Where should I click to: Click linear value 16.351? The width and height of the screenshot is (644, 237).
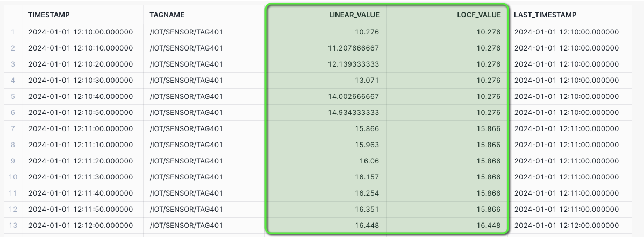(367, 210)
